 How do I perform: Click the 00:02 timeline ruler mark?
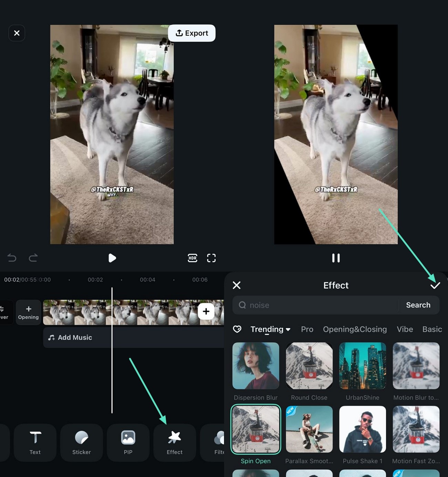coord(95,280)
